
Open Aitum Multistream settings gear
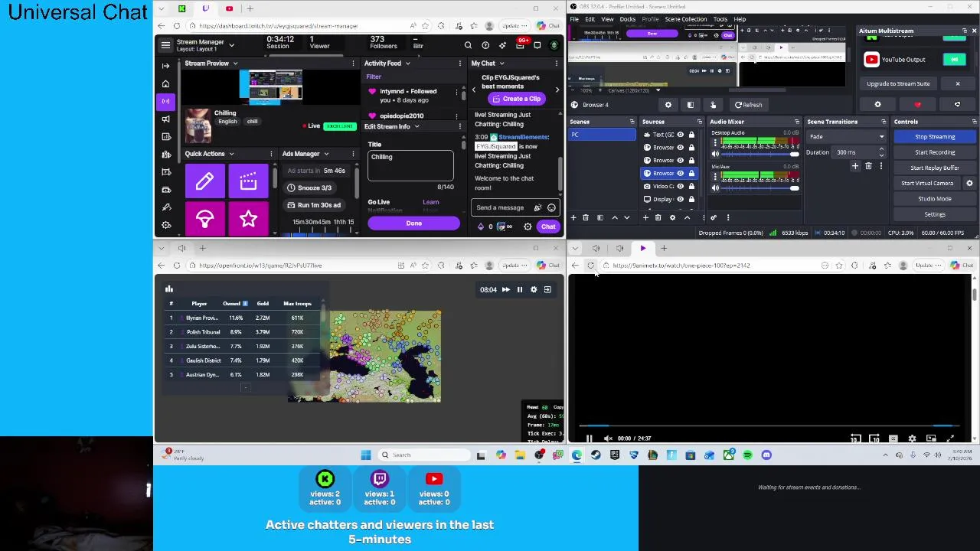(877, 105)
